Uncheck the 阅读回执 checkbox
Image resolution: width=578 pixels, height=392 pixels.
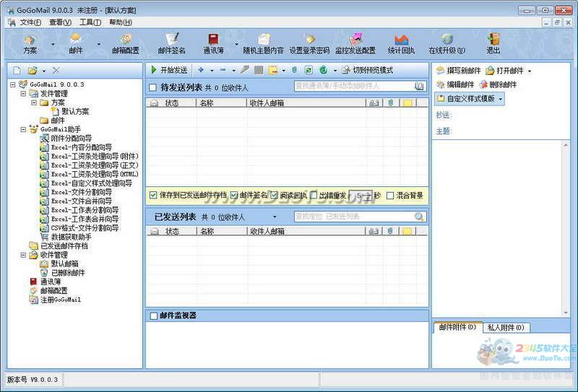click(x=274, y=195)
